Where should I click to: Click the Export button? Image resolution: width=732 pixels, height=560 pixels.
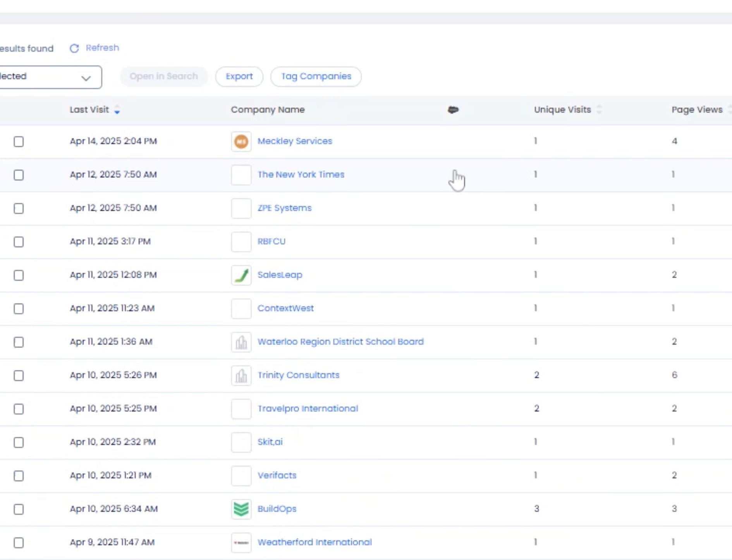pyautogui.click(x=239, y=77)
